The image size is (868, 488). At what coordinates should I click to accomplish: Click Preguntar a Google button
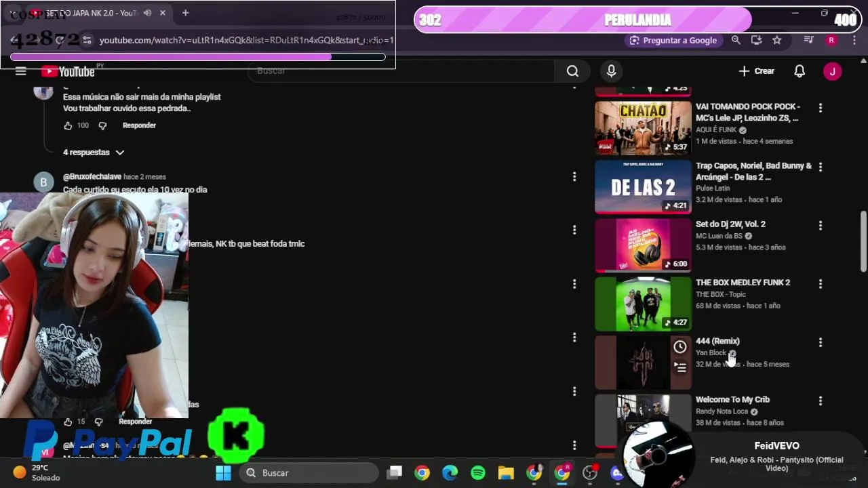coord(673,40)
